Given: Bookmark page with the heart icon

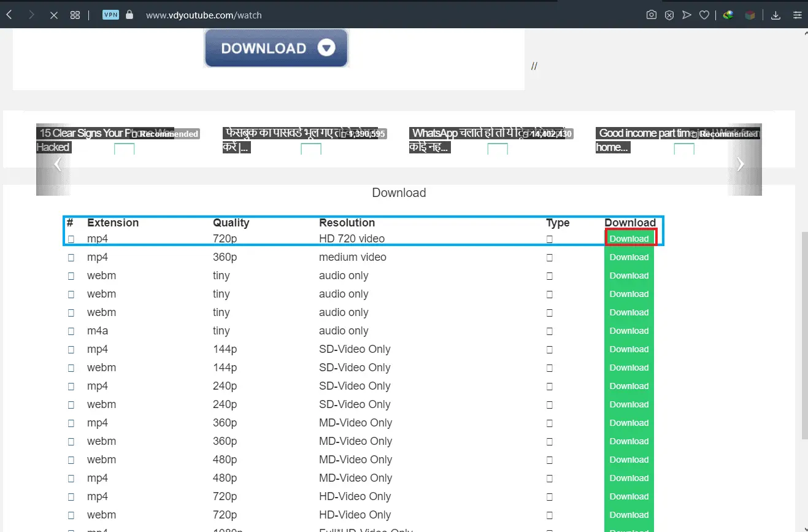Looking at the screenshot, I should pyautogui.click(x=705, y=15).
